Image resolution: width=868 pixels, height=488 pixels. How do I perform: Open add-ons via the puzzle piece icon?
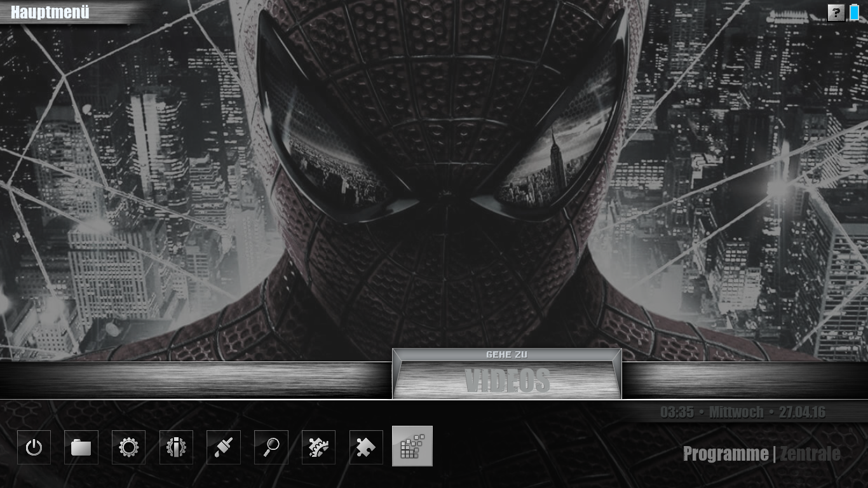pyautogui.click(x=366, y=447)
